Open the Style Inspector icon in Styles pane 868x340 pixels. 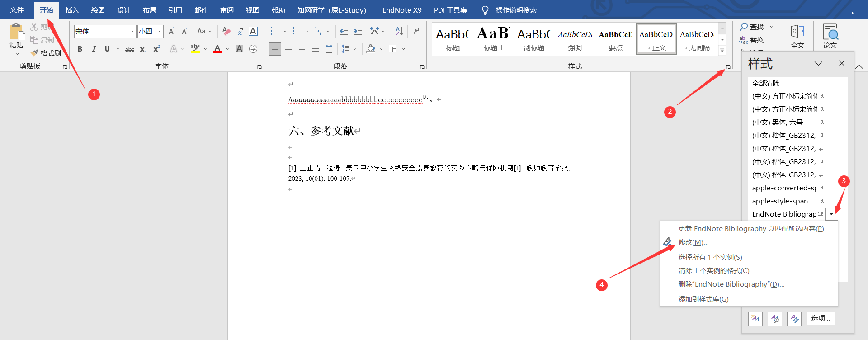point(775,318)
